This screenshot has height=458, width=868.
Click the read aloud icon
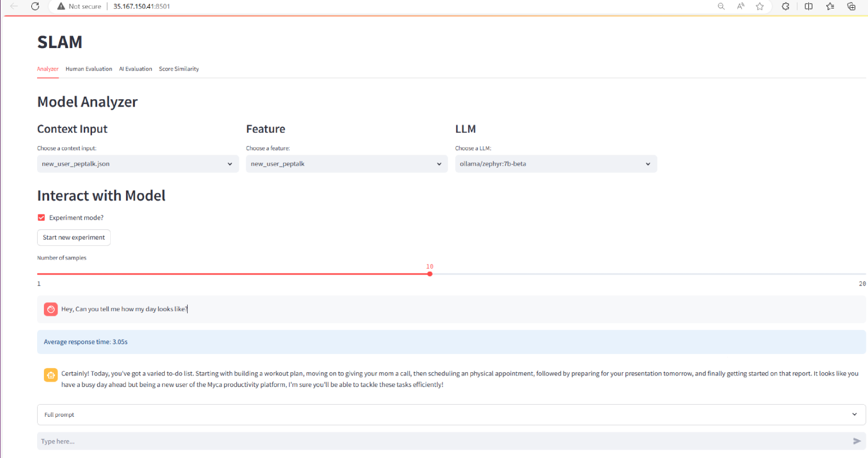740,6
